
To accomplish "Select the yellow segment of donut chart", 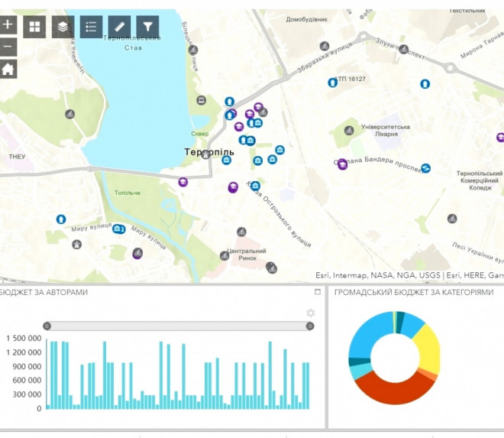I will point(429,349).
